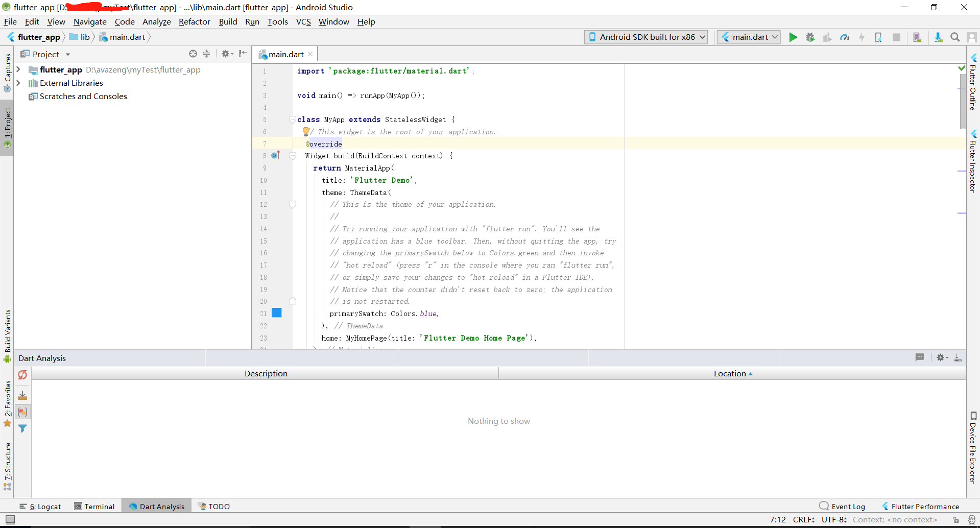Expand the External Libraries node

click(18, 83)
